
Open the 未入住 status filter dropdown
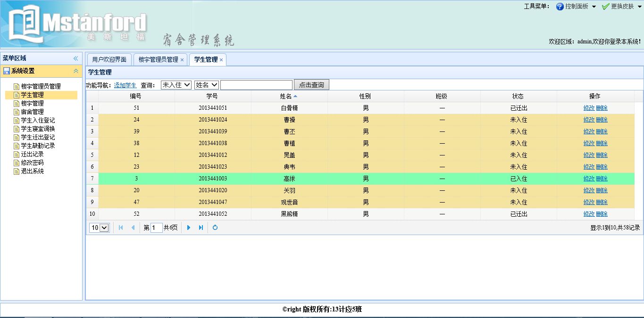click(176, 85)
